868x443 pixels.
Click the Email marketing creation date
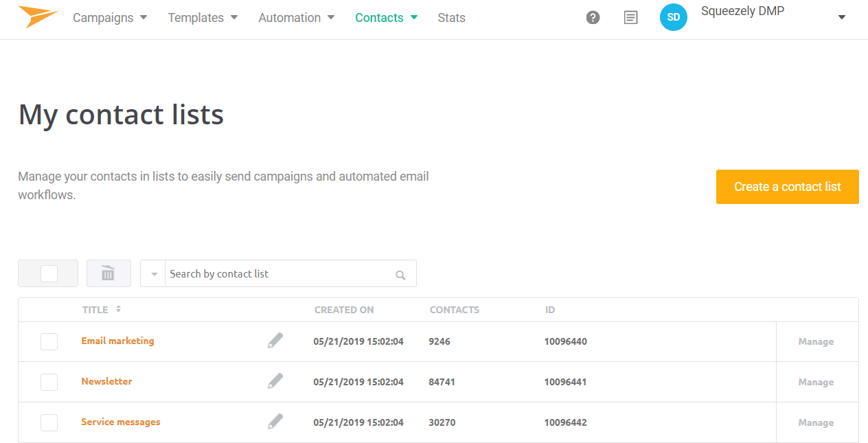(358, 341)
